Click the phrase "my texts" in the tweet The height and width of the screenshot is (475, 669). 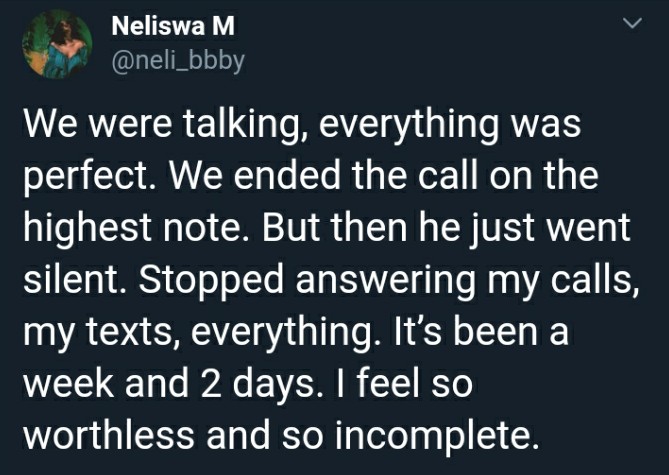pyautogui.click(x=99, y=333)
